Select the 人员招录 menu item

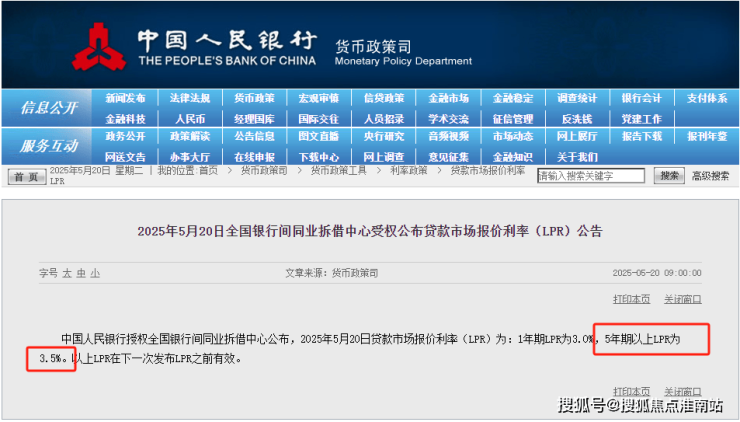click(x=384, y=119)
